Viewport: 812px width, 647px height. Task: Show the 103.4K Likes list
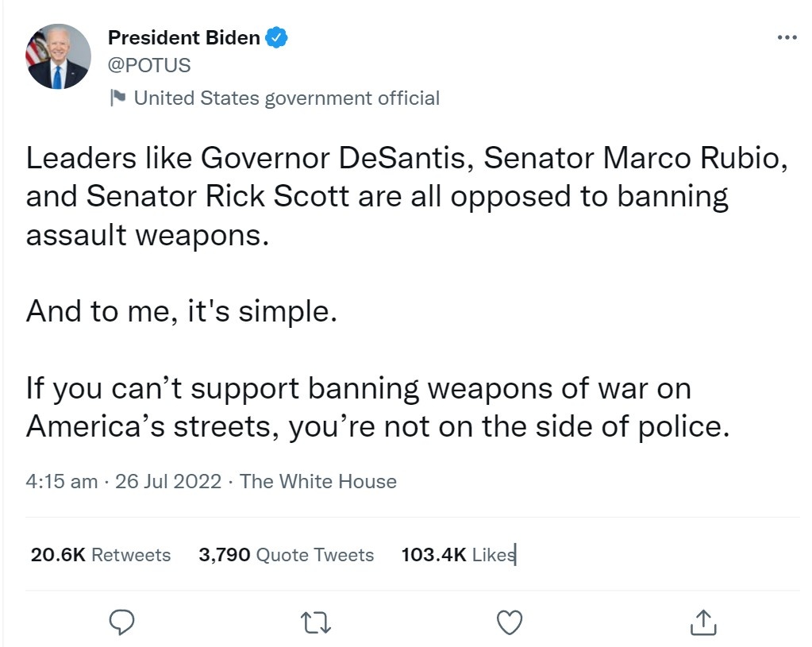(458, 555)
